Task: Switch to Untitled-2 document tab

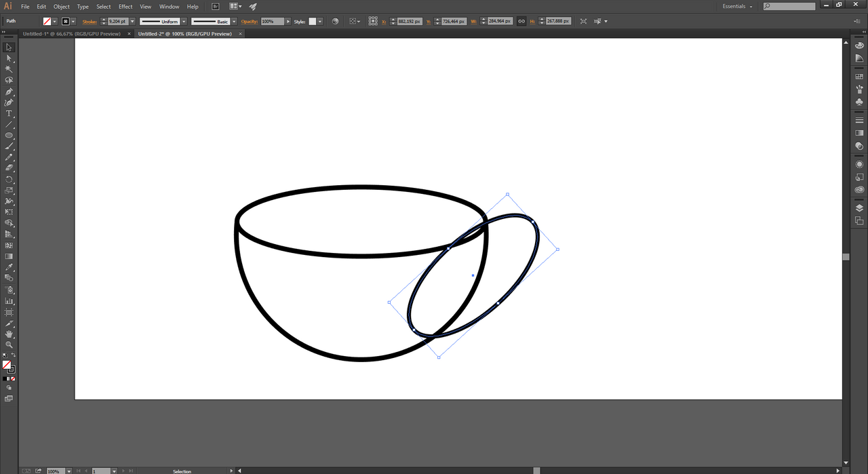Action: click(x=184, y=33)
